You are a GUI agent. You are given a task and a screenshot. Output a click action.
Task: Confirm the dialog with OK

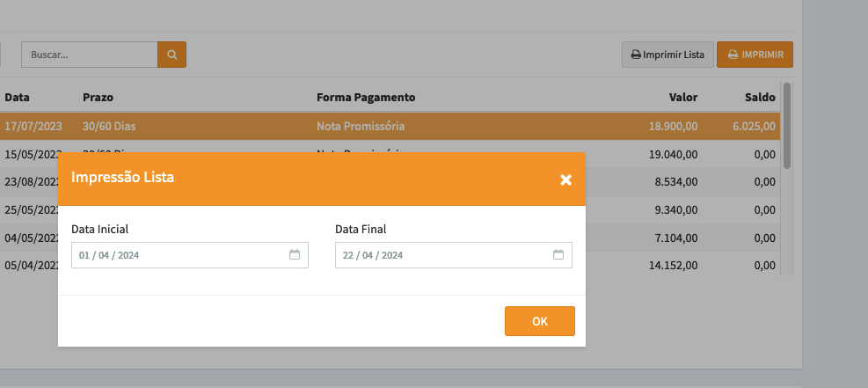coord(539,321)
